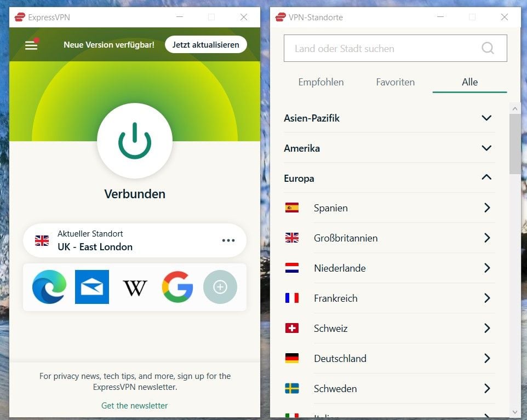The height and width of the screenshot is (420, 527).
Task: Switch to the Alle tab
Action: click(469, 82)
